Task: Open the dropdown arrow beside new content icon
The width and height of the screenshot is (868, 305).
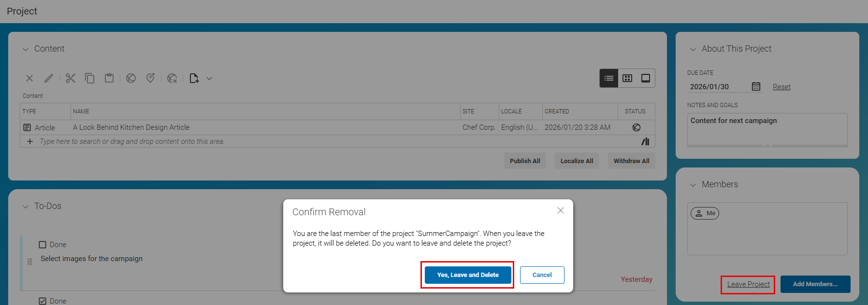Action: [x=209, y=79]
